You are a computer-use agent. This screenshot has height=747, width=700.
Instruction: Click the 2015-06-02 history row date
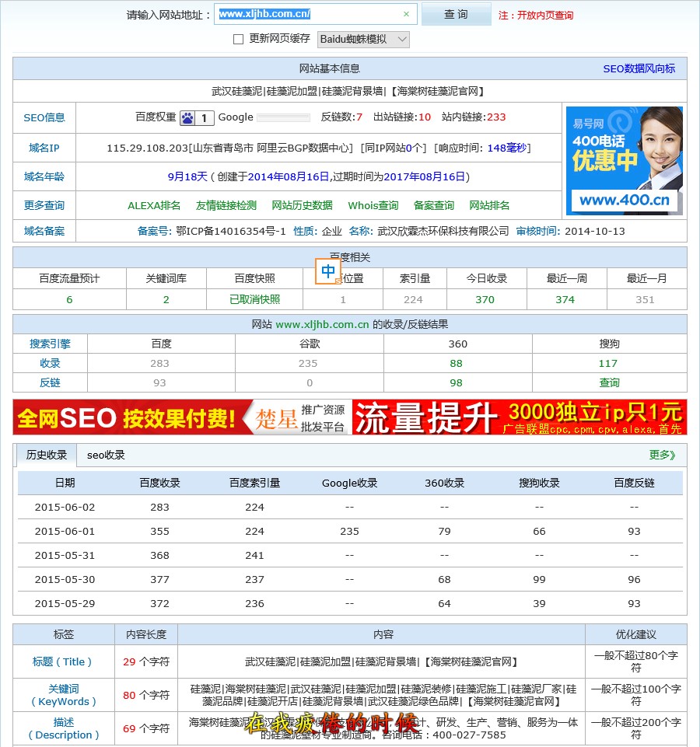pyautogui.click(x=65, y=508)
